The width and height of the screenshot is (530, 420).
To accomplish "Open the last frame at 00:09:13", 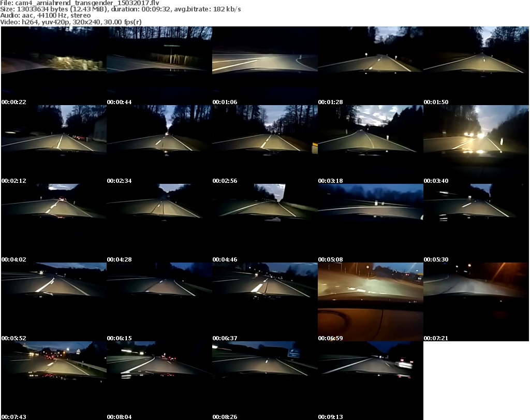I will pos(371,381).
